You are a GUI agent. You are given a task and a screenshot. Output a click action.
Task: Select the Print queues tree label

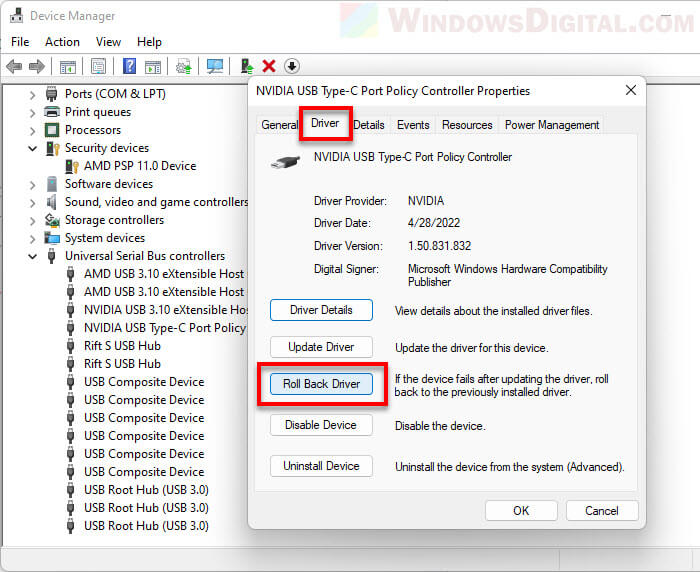click(x=98, y=112)
